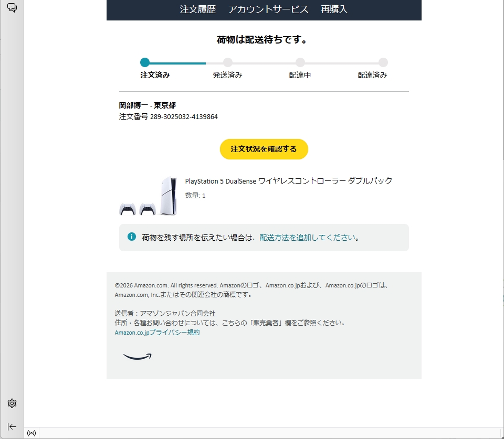
Task: Click the 注文済み progress step dot
Action: pyautogui.click(x=145, y=62)
